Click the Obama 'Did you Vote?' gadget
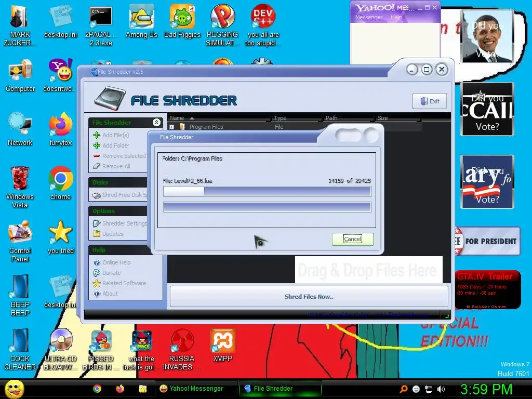Viewport: 532px width, 399px height. tap(487, 36)
